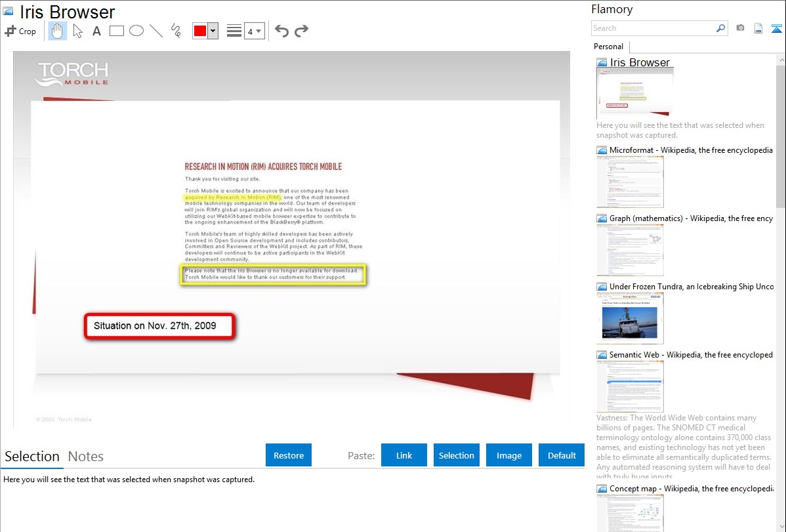
Task: Select the Crop tool
Action: click(20, 31)
